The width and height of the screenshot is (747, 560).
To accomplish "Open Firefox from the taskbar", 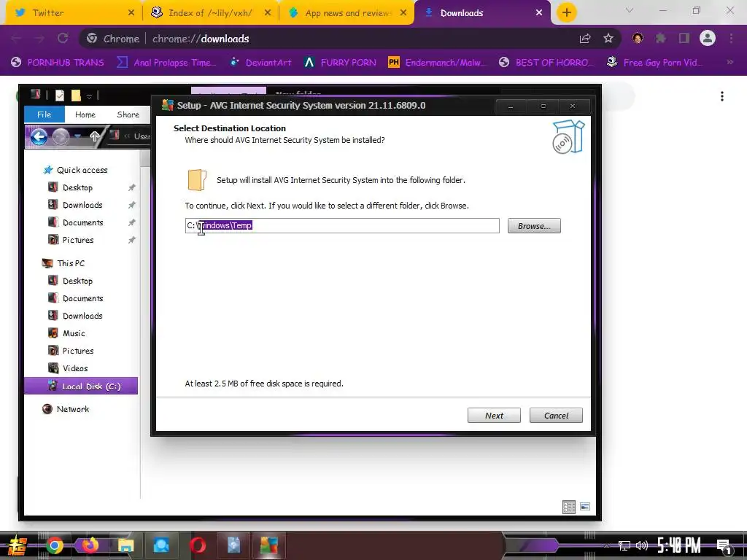I will click(x=90, y=545).
